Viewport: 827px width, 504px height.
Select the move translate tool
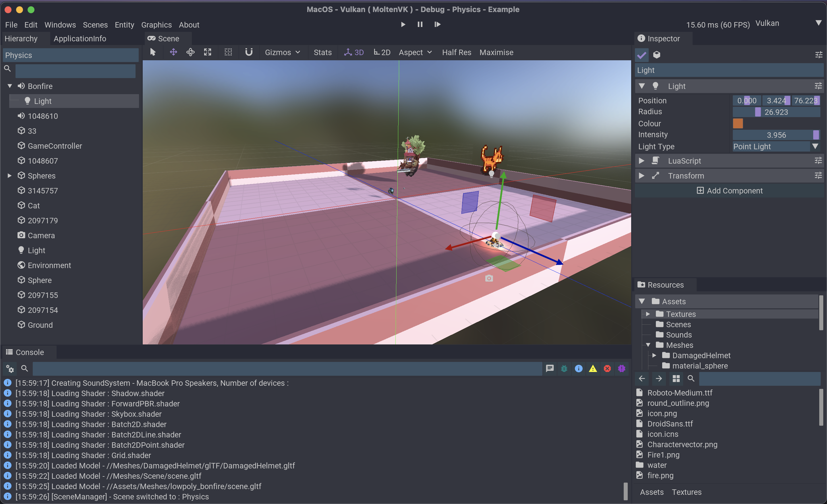173,52
